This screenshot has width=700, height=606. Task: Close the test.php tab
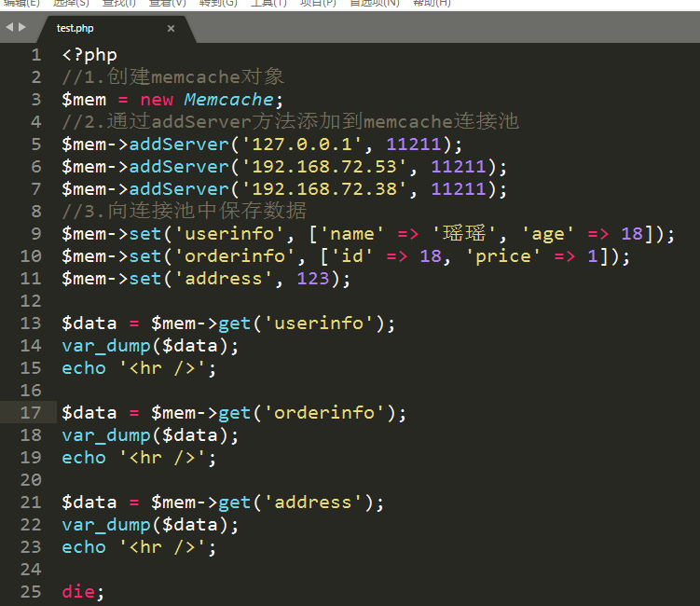(171, 29)
